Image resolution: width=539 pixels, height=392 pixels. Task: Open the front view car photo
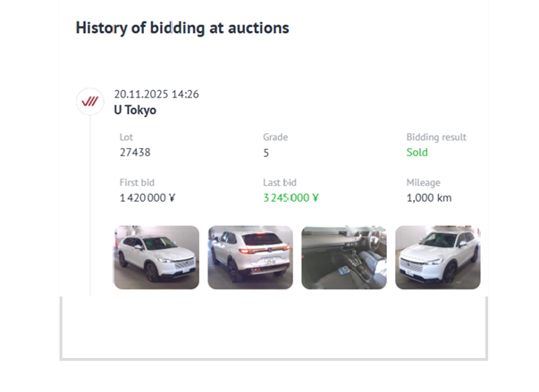(437, 257)
